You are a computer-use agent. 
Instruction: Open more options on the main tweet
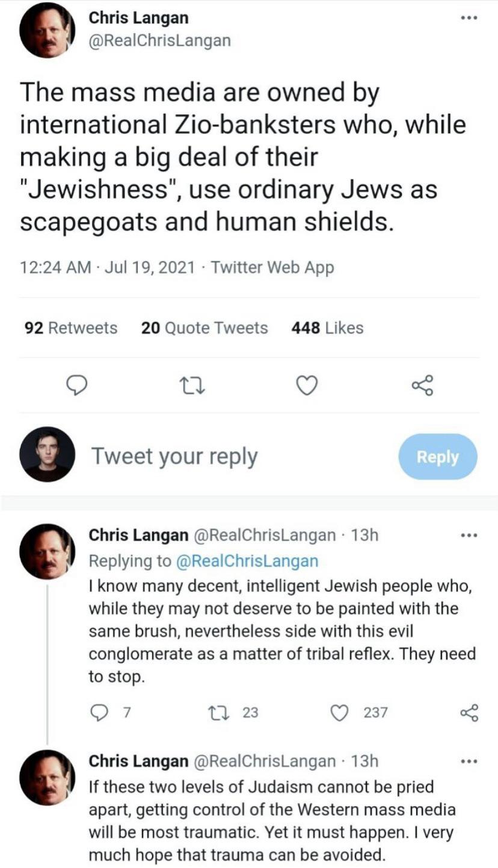click(468, 18)
